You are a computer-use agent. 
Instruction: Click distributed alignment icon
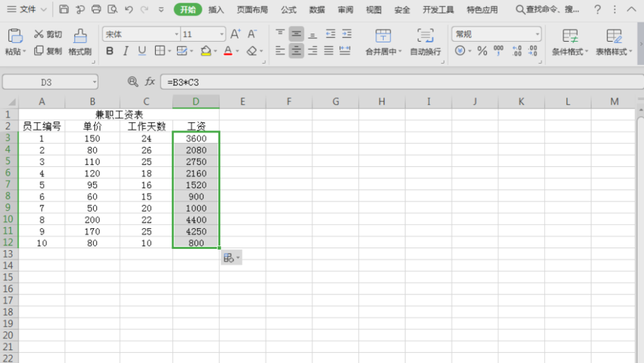click(x=345, y=51)
